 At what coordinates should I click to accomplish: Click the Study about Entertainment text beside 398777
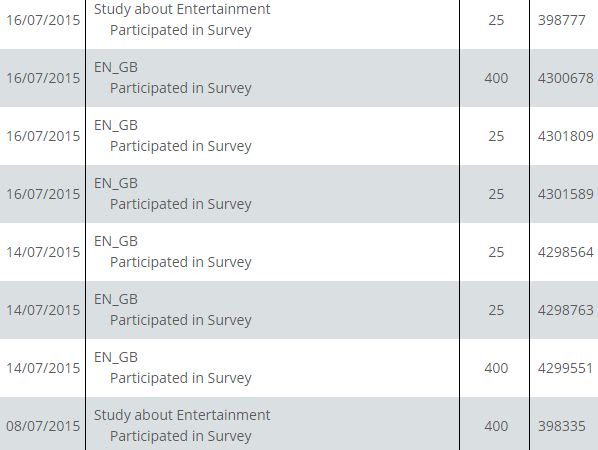pos(182,9)
